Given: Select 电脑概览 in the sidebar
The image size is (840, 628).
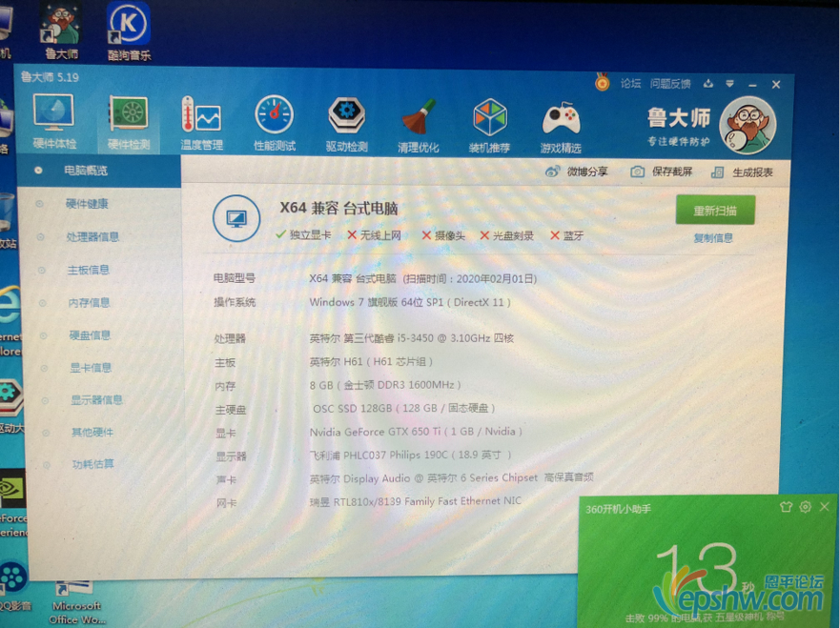Looking at the screenshot, I should click(98, 171).
